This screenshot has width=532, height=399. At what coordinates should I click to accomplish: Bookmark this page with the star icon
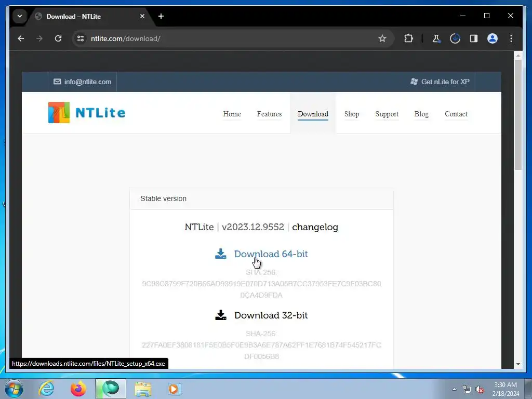[382, 38]
